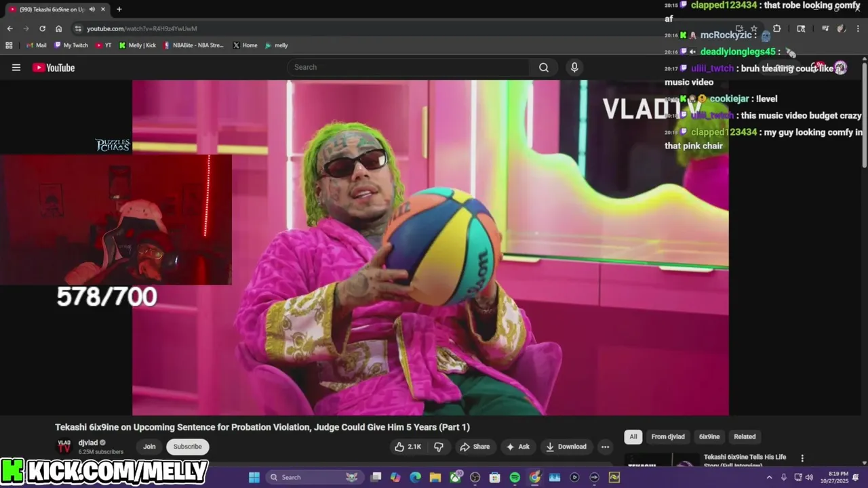Open Spotify from taskbar
The width and height of the screenshot is (868, 488).
point(515,477)
